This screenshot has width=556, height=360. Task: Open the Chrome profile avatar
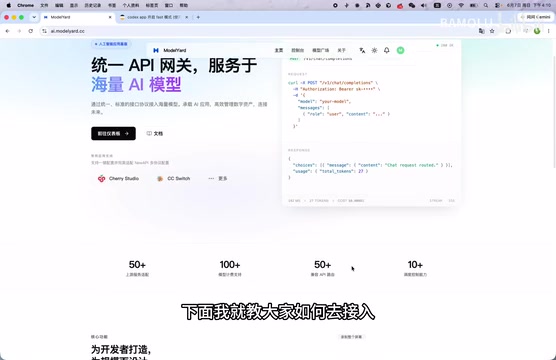click(x=537, y=31)
